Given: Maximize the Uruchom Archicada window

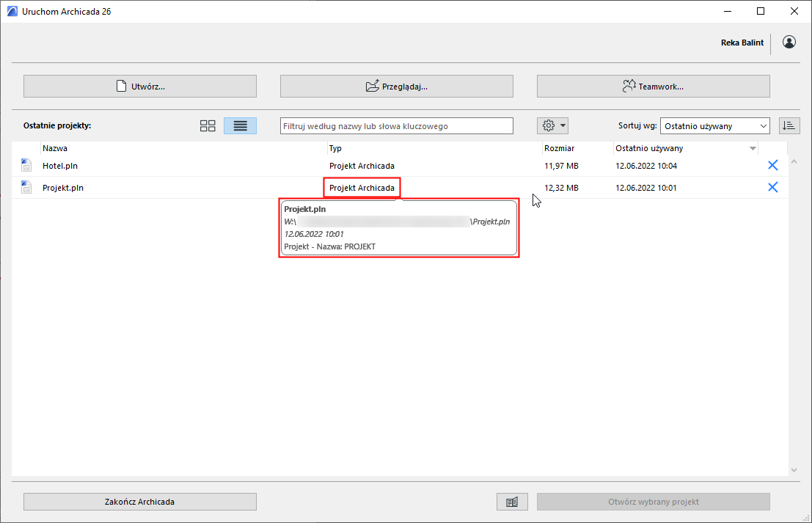Looking at the screenshot, I should coord(760,11).
